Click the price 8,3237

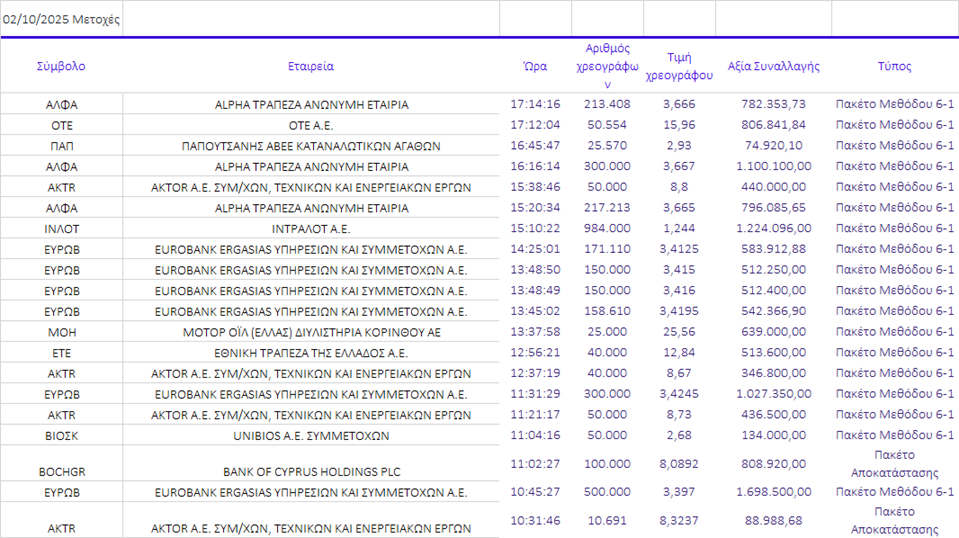tap(679, 521)
